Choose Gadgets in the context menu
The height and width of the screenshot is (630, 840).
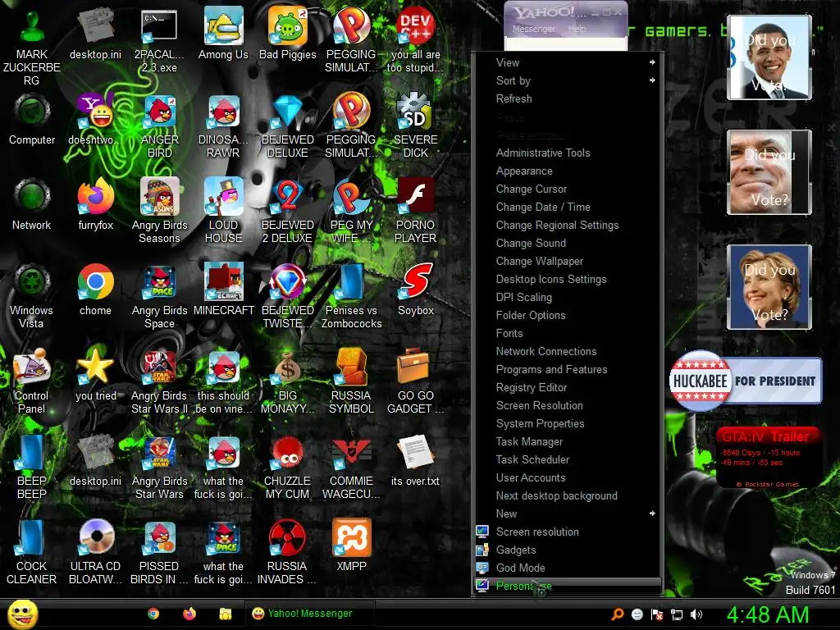[568, 550]
